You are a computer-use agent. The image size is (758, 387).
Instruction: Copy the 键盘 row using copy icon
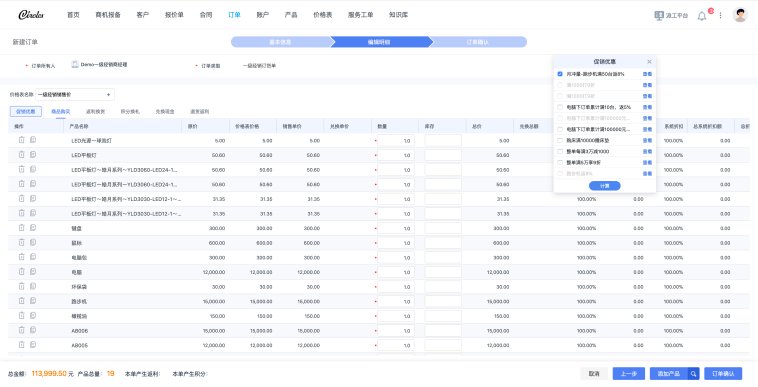(33, 228)
